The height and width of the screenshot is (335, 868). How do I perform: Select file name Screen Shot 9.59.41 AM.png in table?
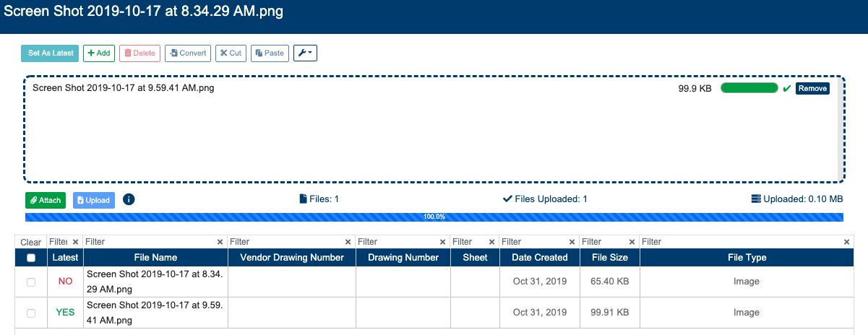tap(154, 313)
